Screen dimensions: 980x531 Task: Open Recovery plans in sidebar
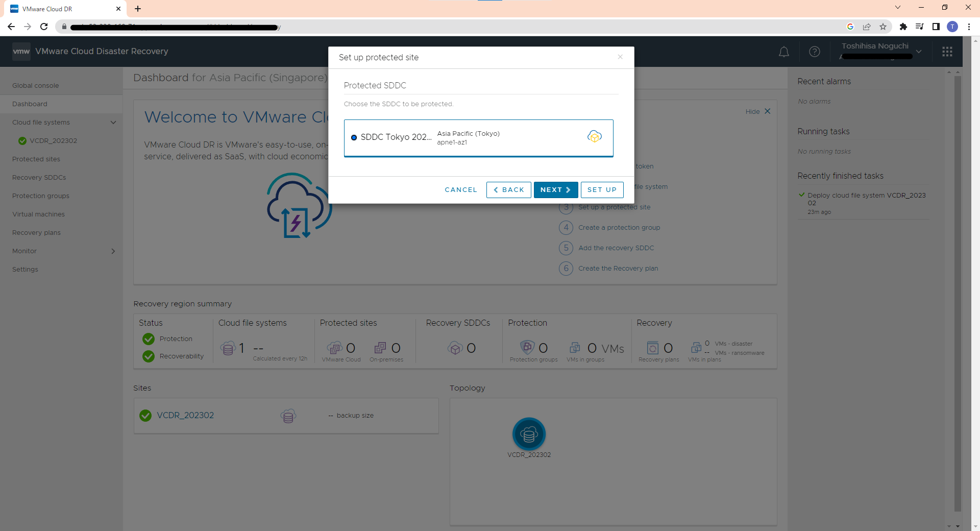point(36,232)
